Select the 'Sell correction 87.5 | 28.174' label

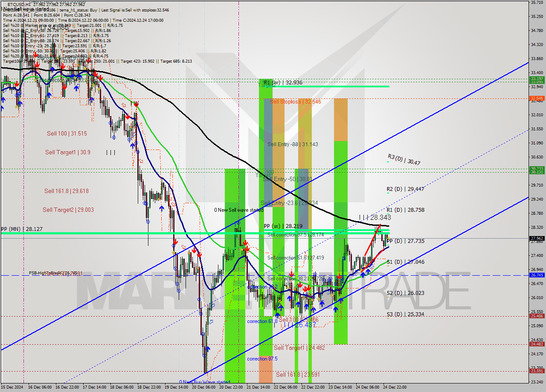coord(296,235)
